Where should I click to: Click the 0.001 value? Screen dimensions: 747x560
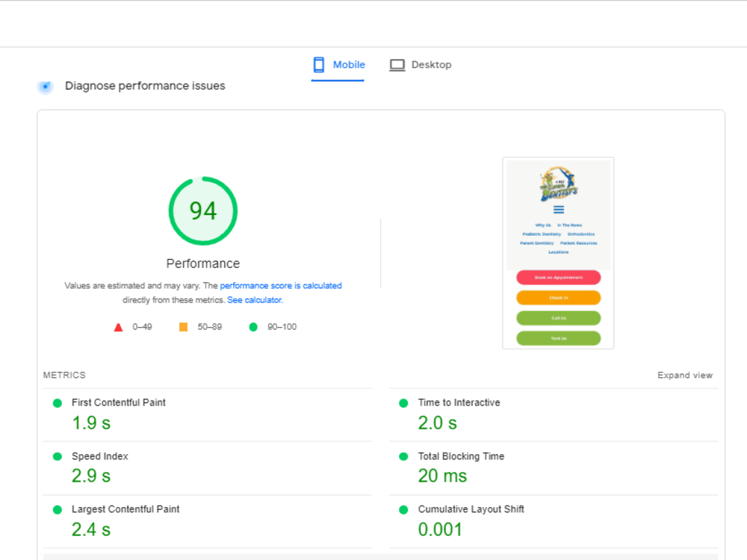[x=440, y=529]
